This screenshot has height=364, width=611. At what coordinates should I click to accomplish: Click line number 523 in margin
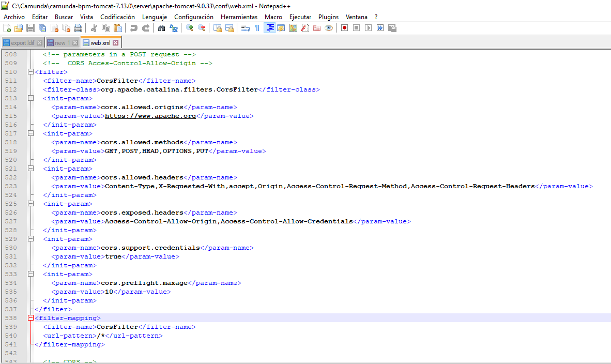(x=11, y=186)
